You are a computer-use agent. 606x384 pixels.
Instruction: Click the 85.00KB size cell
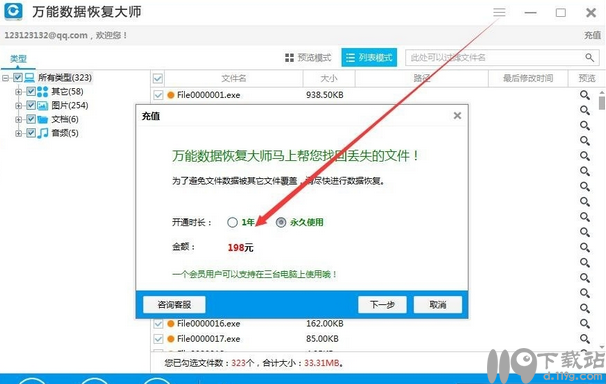tap(322, 339)
